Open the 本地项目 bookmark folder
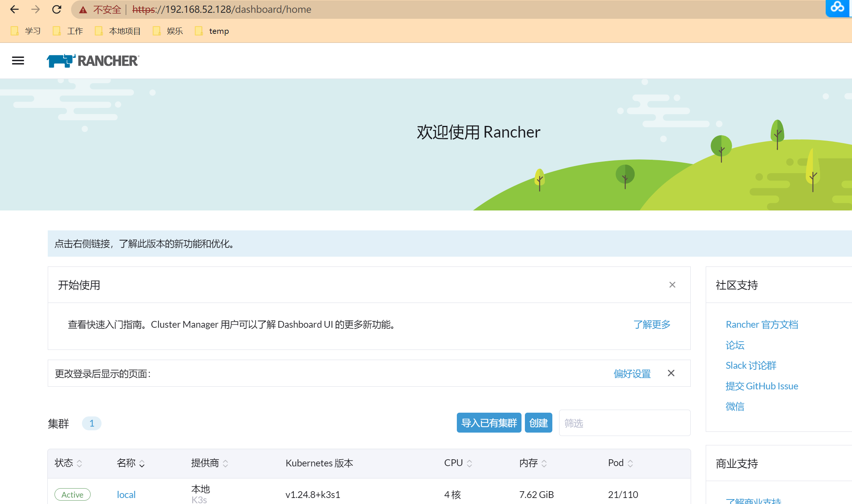 (118, 31)
